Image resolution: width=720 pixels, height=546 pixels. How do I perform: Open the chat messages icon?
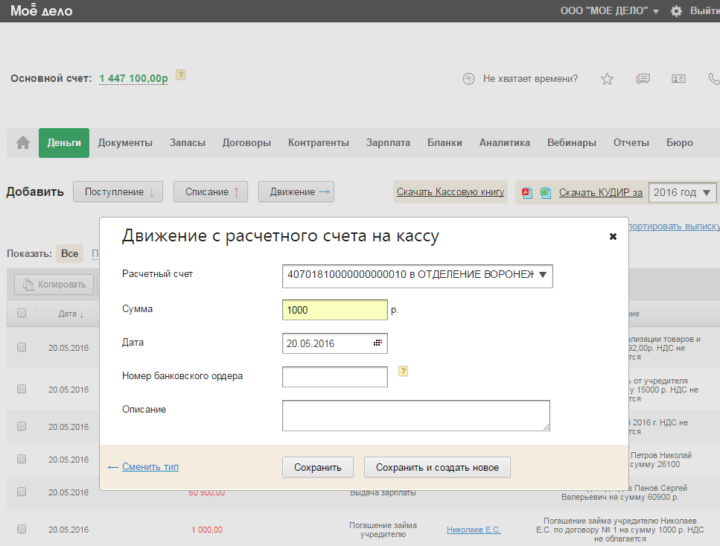click(643, 79)
